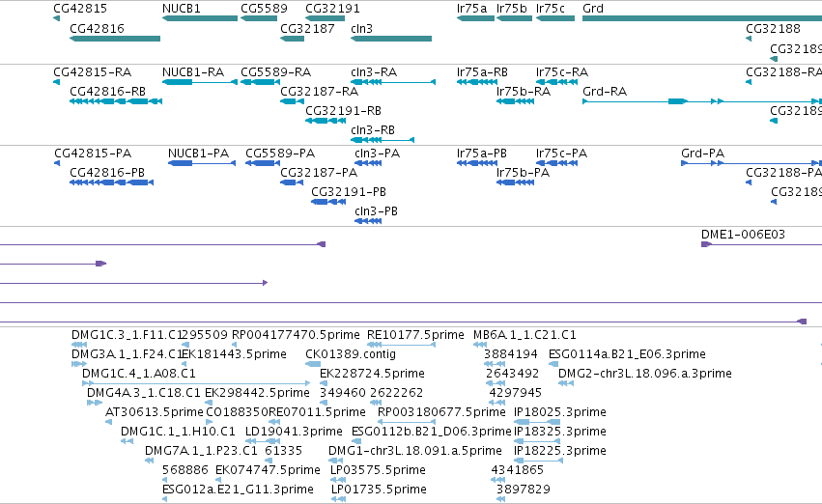The width and height of the screenshot is (822, 504).
Task: Click protein cln3-PB
Action: (376, 211)
